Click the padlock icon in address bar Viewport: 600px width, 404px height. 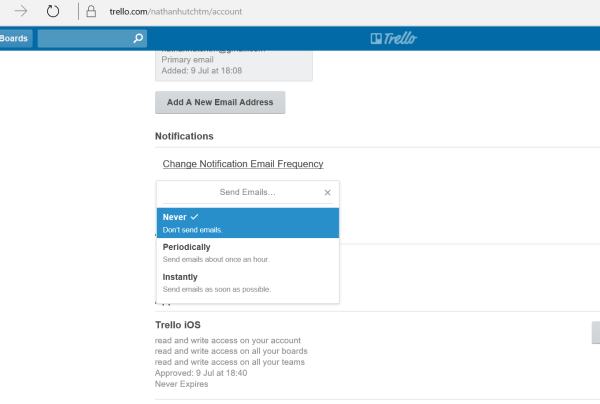point(91,12)
